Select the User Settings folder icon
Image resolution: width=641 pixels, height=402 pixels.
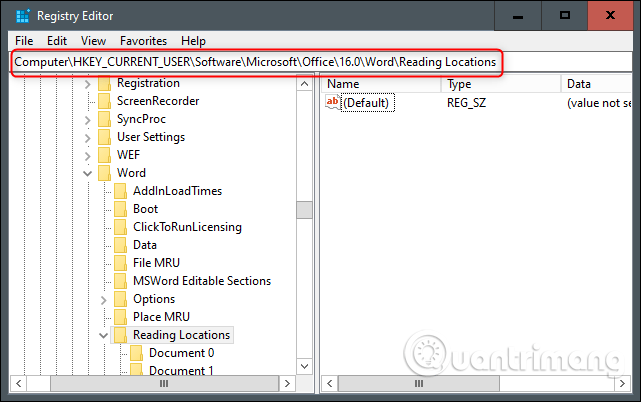105,137
